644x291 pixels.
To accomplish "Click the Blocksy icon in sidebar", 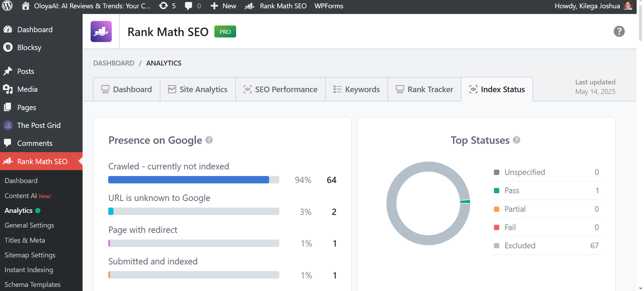I will coord(8,47).
